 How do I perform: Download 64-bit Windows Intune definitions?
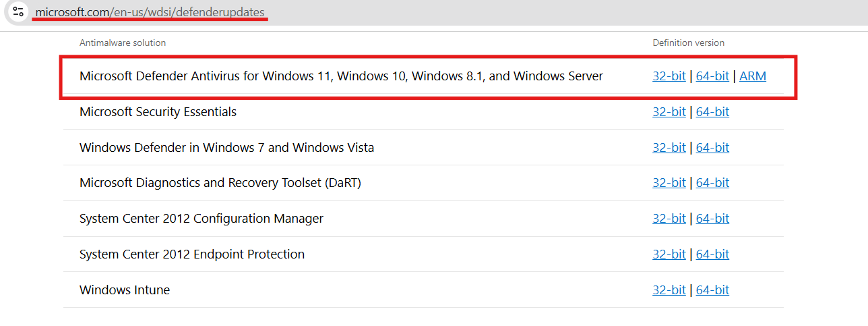[712, 290]
